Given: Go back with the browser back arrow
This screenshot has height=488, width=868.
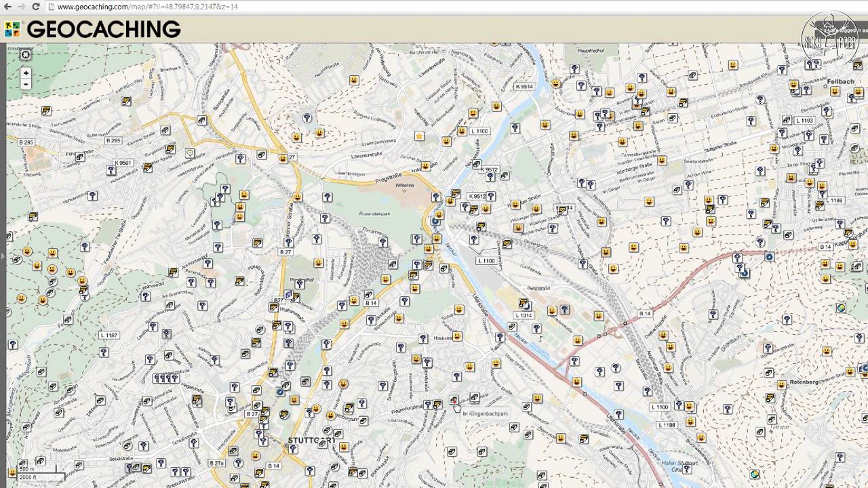Looking at the screenshot, I should tap(7, 6).
